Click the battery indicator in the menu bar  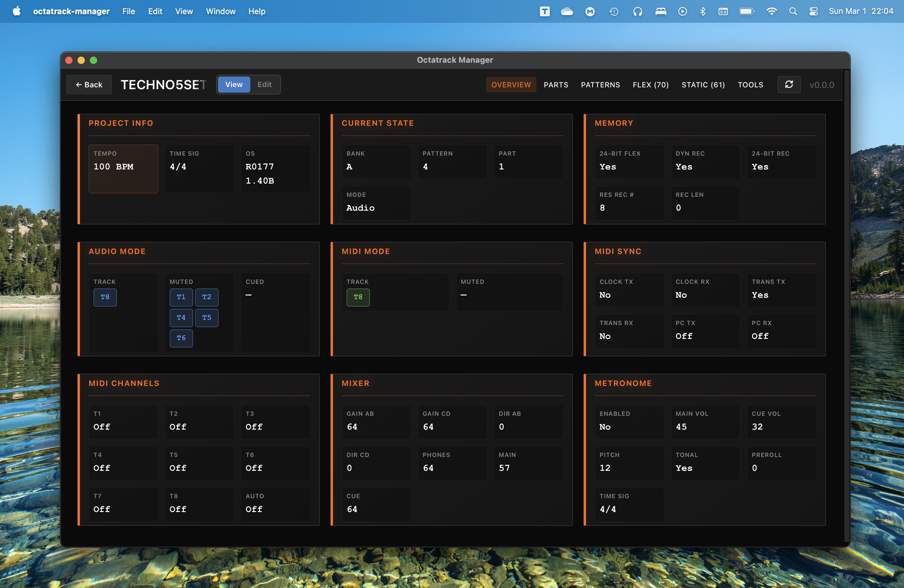(x=746, y=11)
